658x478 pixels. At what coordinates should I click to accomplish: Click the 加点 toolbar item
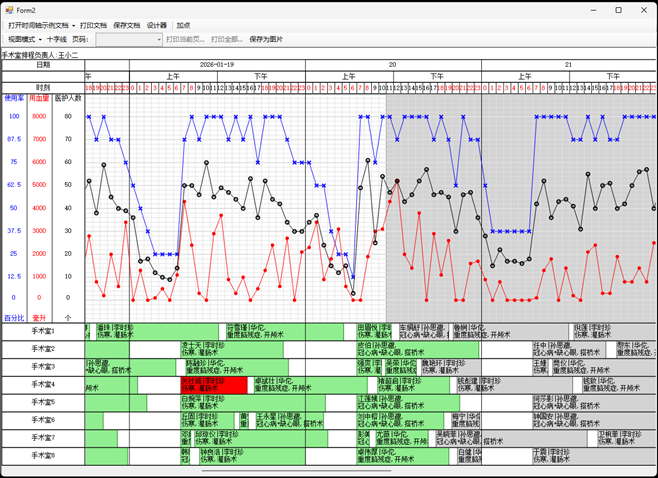pos(183,25)
